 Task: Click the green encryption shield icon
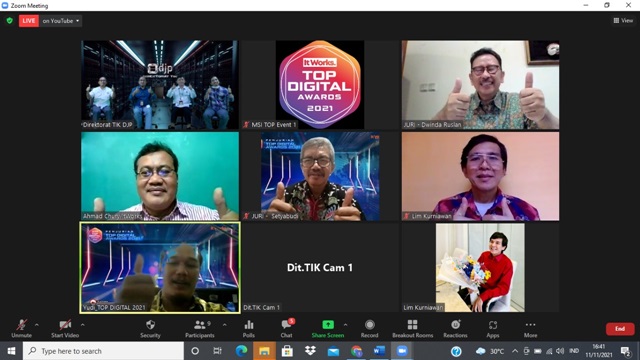point(10,20)
